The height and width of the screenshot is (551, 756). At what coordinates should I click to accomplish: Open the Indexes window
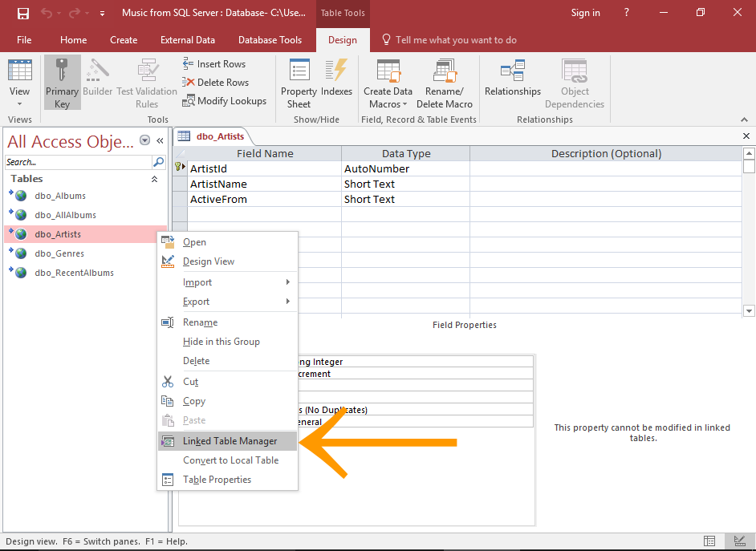336,80
